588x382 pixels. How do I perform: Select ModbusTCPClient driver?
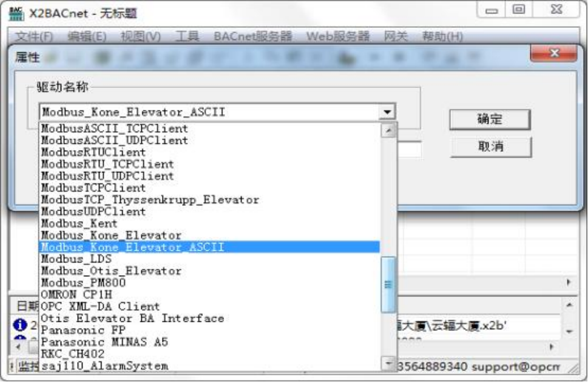(209, 188)
